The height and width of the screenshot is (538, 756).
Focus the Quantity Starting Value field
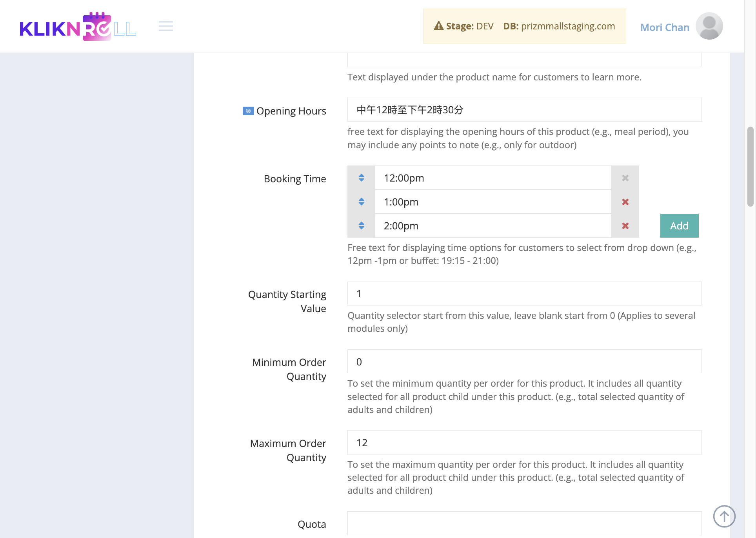(x=524, y=294)
